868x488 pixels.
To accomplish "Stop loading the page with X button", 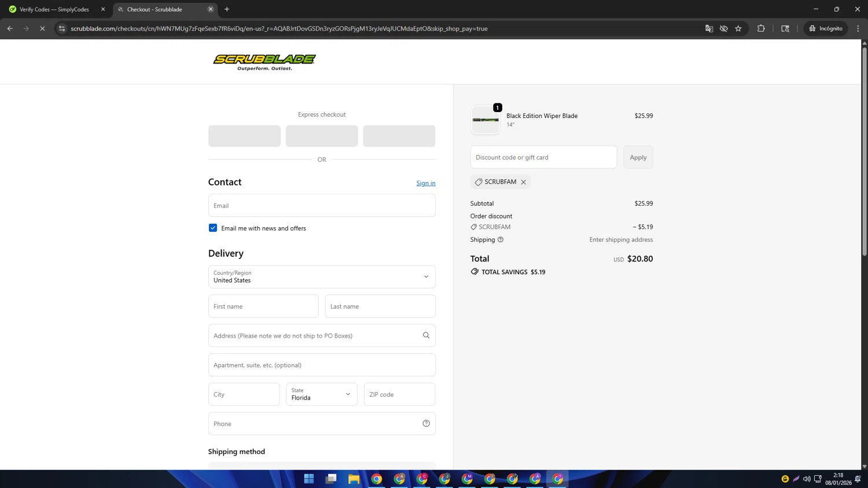I will 42,28.
